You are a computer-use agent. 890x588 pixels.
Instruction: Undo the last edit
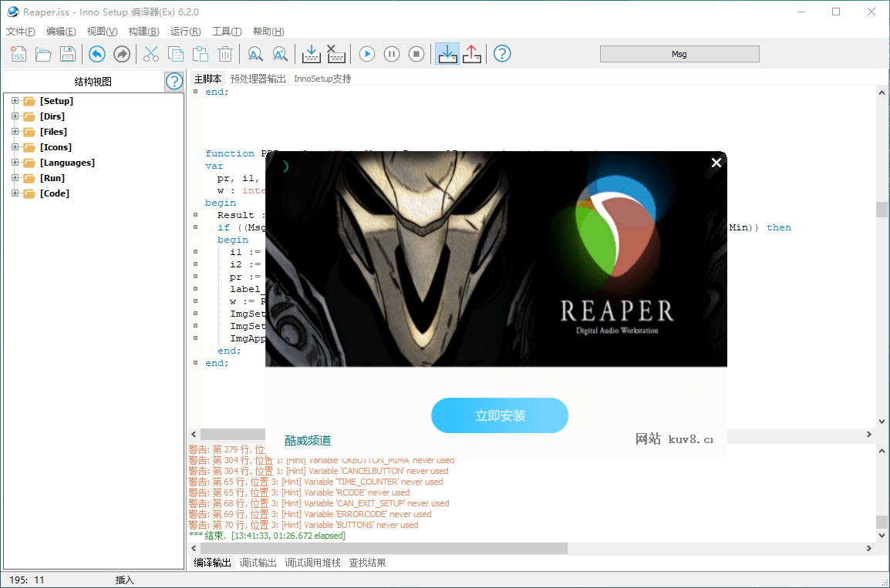coord(97,54)
